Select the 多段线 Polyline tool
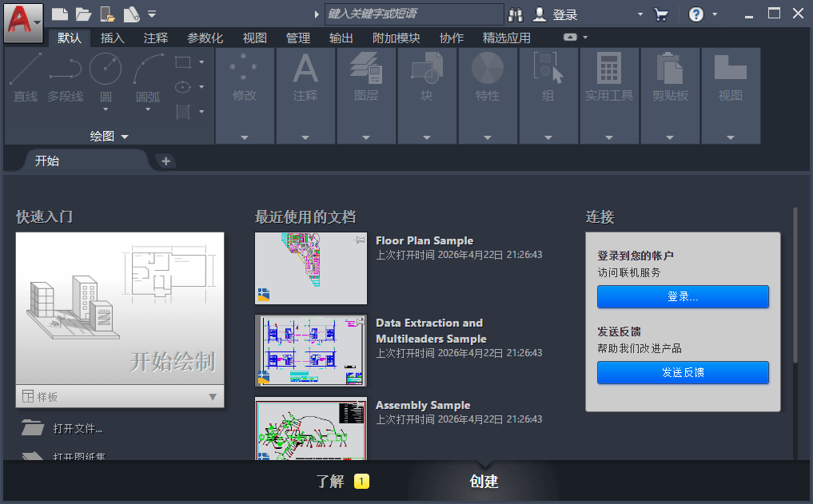 [x=66, y=77]
